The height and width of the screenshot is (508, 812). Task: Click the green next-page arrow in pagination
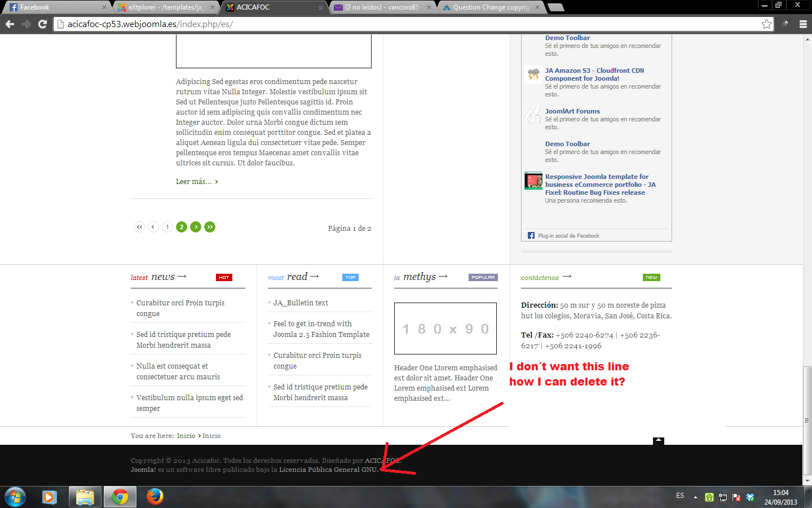(x=196, y=227)
